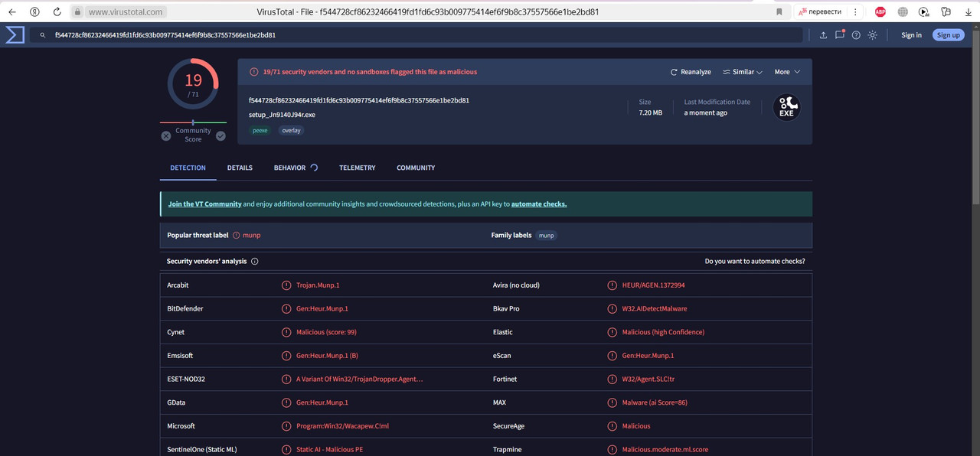
Task: Open the automate checks link
Action: [539, 204]
